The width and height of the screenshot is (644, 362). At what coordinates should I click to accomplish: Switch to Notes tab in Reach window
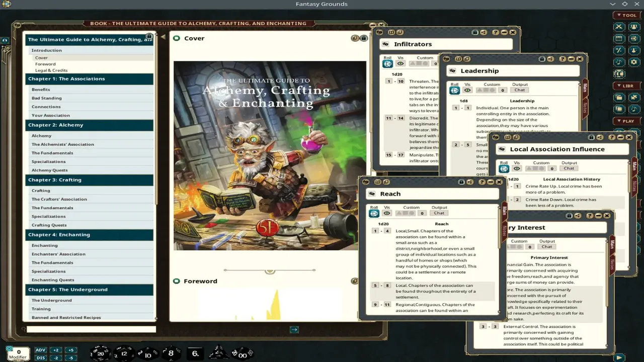[x=505, y=231]
